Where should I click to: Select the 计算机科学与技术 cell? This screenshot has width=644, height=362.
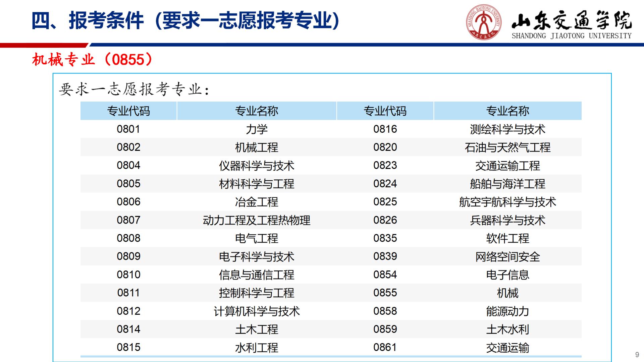pyautogui.click(x=257, y=311)
